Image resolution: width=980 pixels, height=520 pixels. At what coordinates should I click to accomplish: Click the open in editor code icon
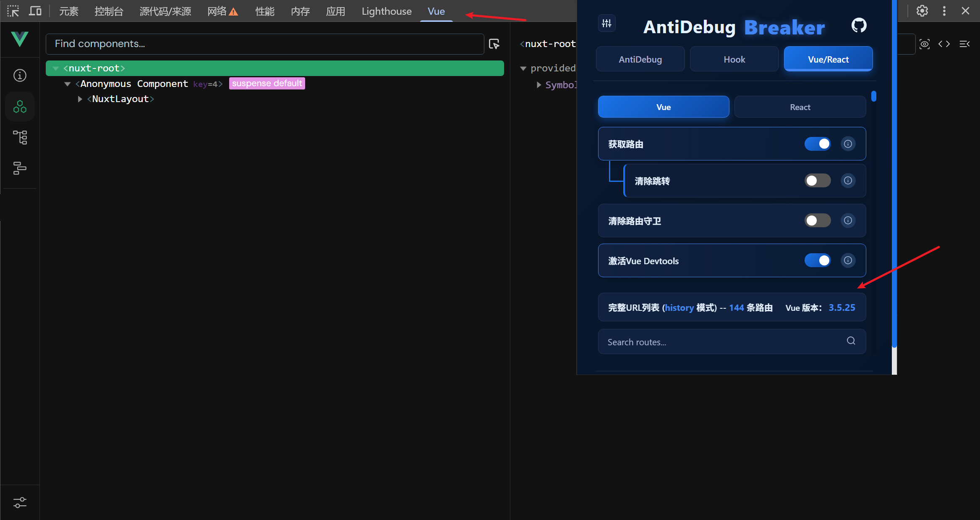pos(944,44)
